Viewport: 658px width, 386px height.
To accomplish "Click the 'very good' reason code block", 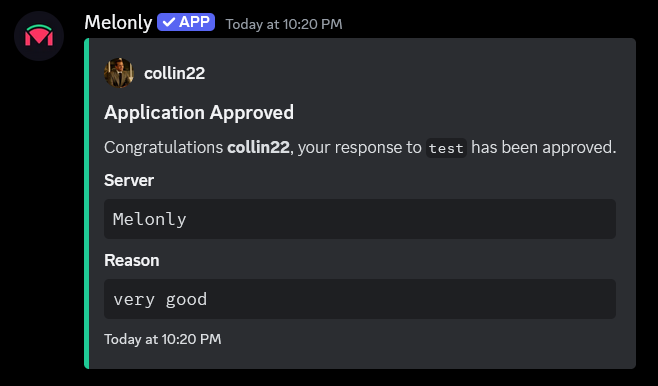I will point(360,299).
